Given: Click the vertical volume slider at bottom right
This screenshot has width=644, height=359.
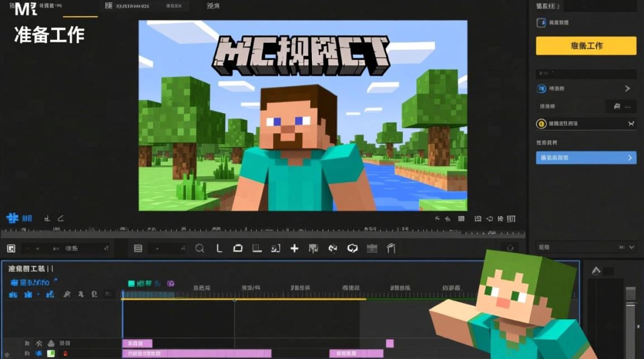Looking at the screenshot, I should point(630,316).
